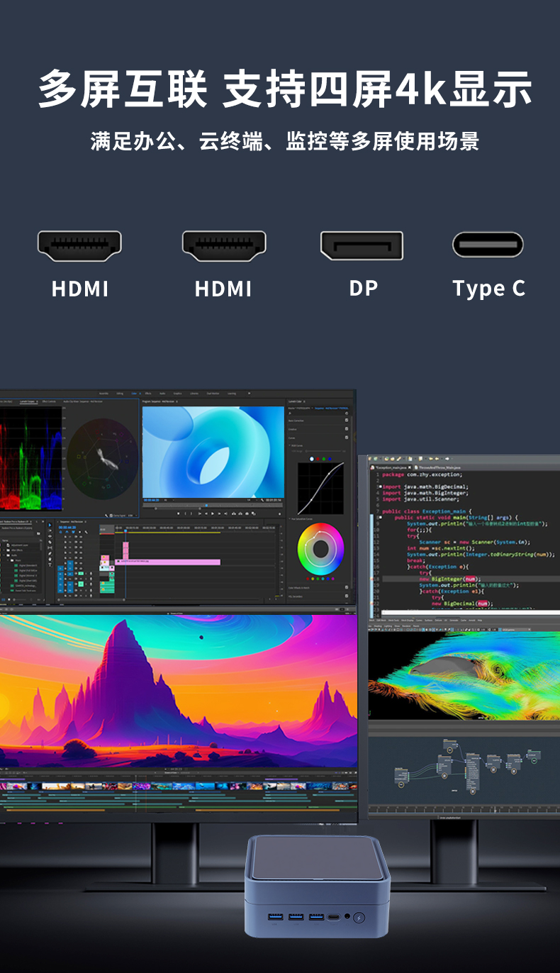The image size is (560, 973).
Task: Expand the Hue Saturation Curves section
Action: point(290,519)
